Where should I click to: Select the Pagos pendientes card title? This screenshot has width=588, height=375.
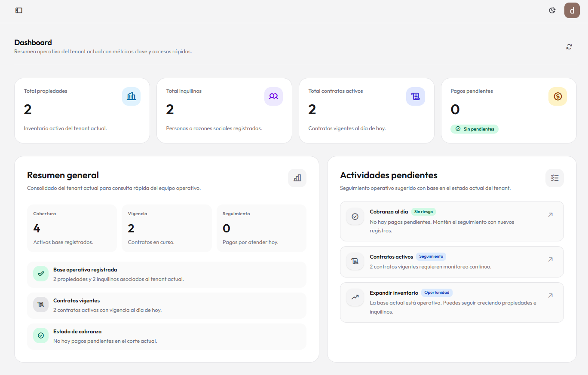pos(472,91)
